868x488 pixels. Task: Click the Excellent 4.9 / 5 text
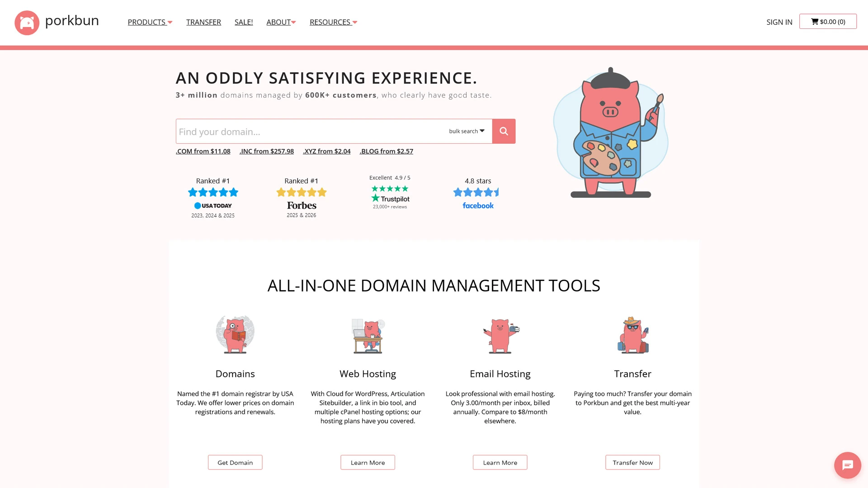tap(390, 178)
